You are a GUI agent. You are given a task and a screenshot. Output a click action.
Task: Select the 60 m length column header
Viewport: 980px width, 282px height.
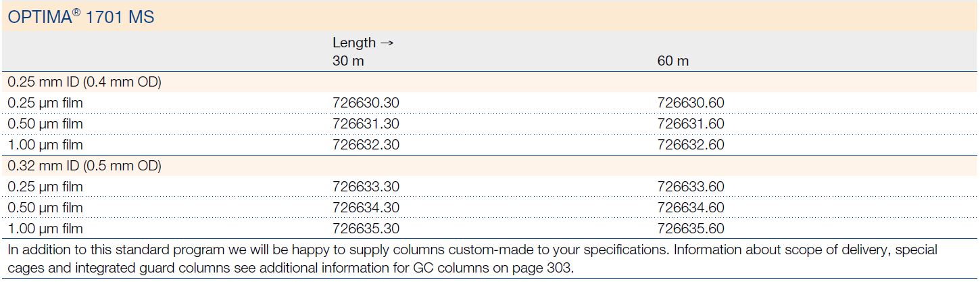[673, 61]
